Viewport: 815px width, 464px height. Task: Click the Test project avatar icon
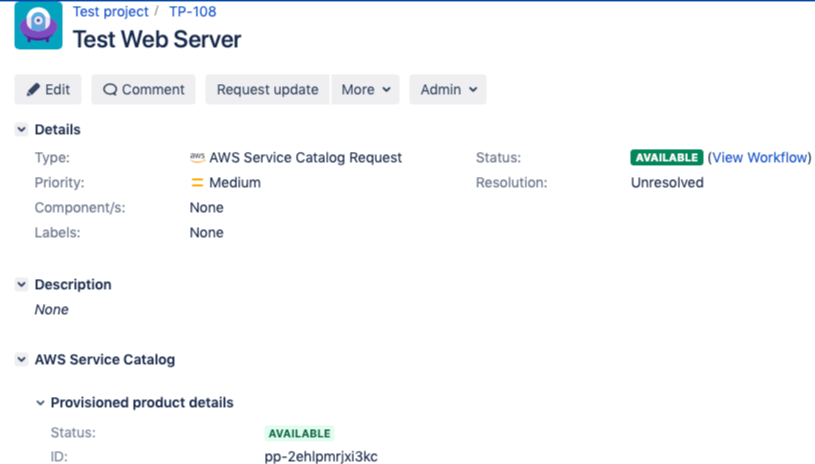38,26
